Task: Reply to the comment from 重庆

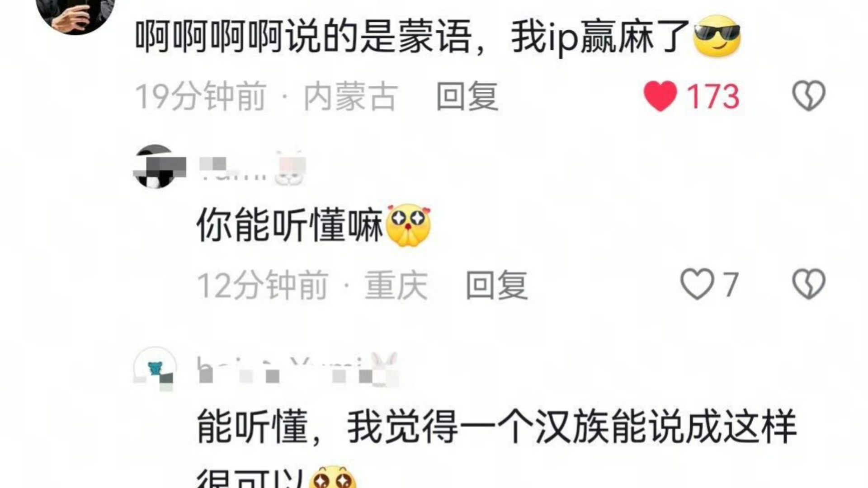Action: pyautogui.click(x=496, y=285)
